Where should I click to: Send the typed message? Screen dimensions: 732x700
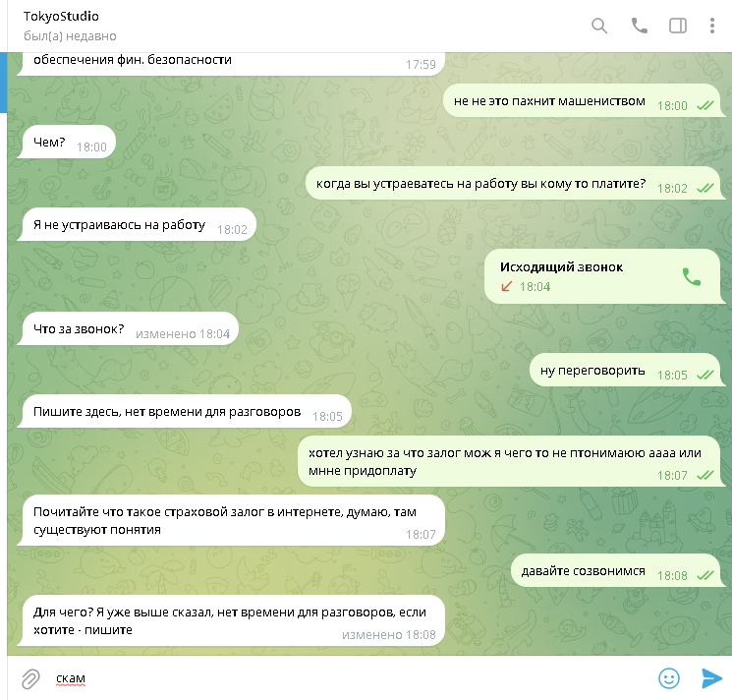click(711, 678)
